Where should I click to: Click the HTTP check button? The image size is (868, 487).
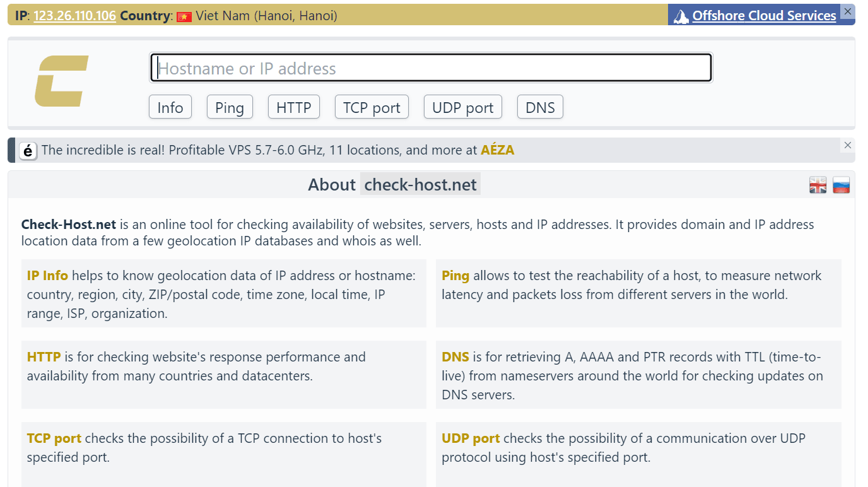(x=294, y=107)
